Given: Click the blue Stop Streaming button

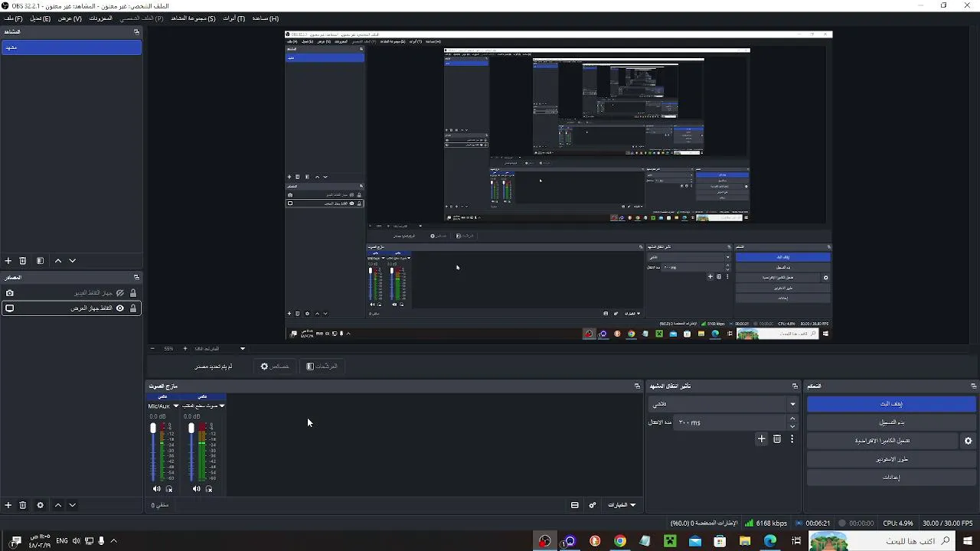Looking at the screenshot, I should 892,403.
